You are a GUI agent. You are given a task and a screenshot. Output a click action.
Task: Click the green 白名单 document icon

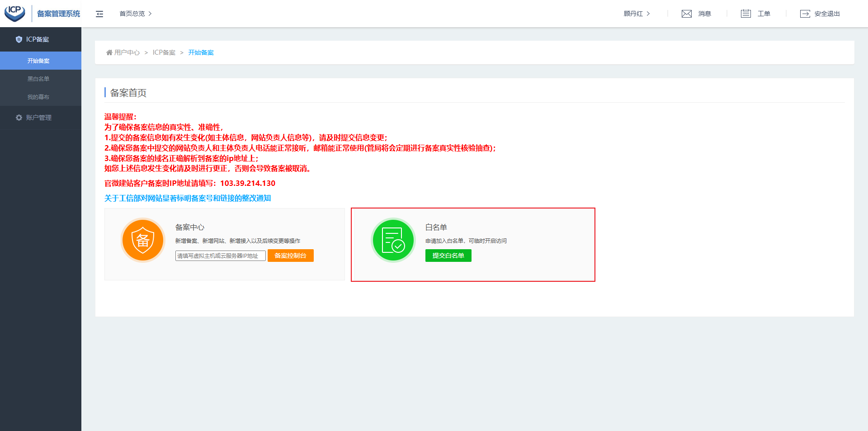click(393, 240)
